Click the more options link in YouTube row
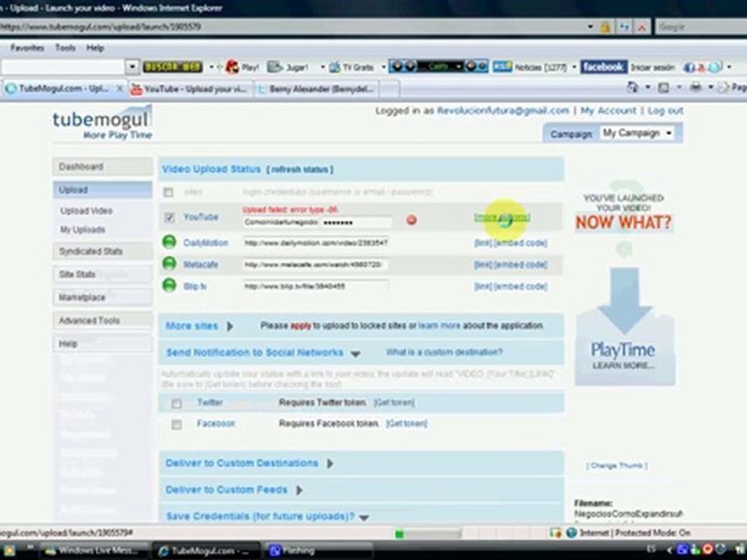Image resolution: width=747 pixels, height=560 pixels. tap(502, 218)
